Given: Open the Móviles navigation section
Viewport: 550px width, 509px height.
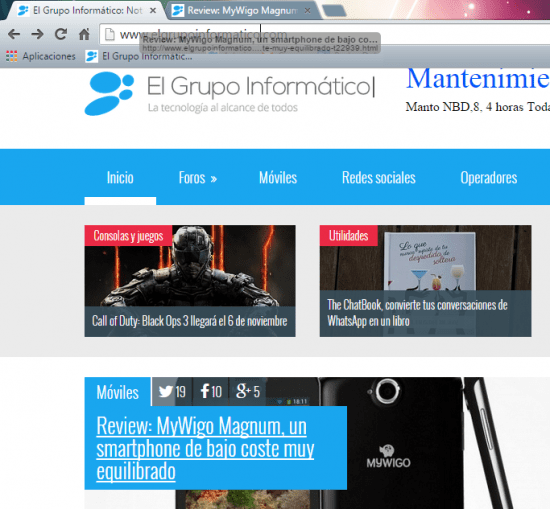Looking at the screenshot, I should click(x=278, y=178).
